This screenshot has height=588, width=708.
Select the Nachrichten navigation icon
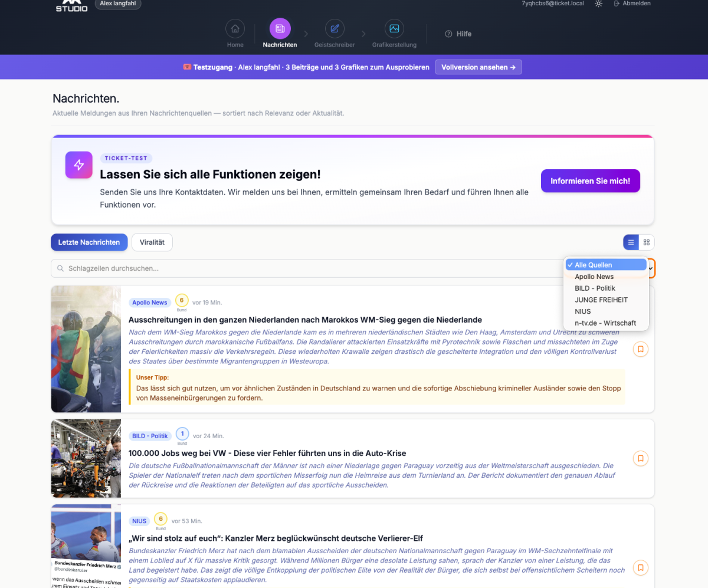[280, 29]
